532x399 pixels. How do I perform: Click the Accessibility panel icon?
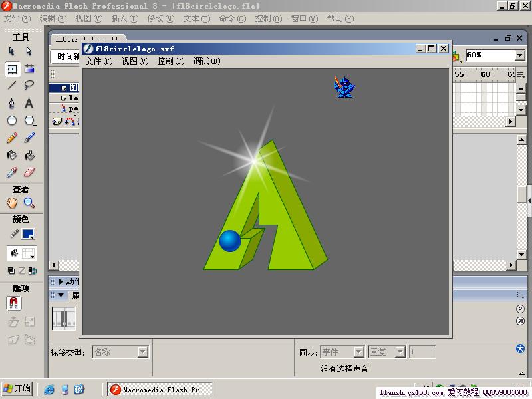520,348
